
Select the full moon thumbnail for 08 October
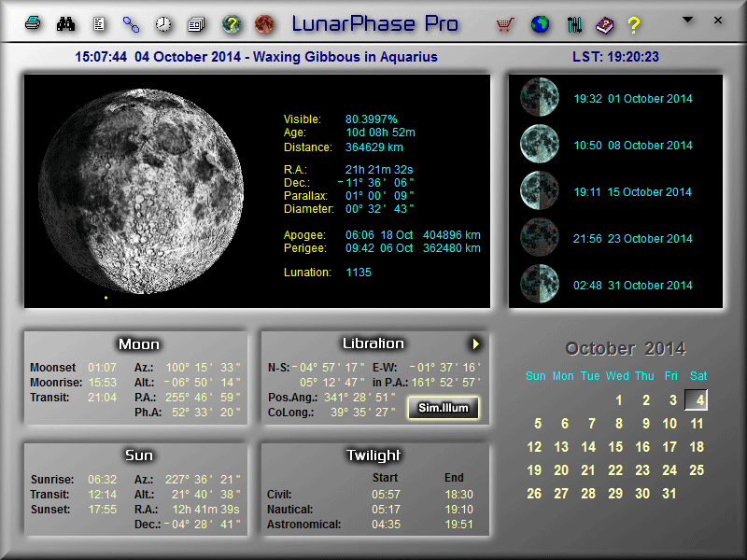point(540,144)
